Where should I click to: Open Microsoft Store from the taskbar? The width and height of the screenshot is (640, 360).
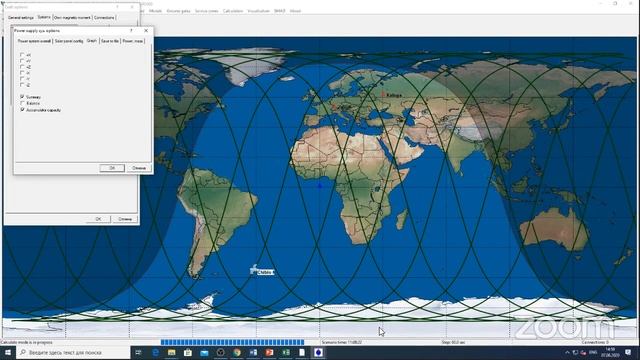click(x=188, y=352)
